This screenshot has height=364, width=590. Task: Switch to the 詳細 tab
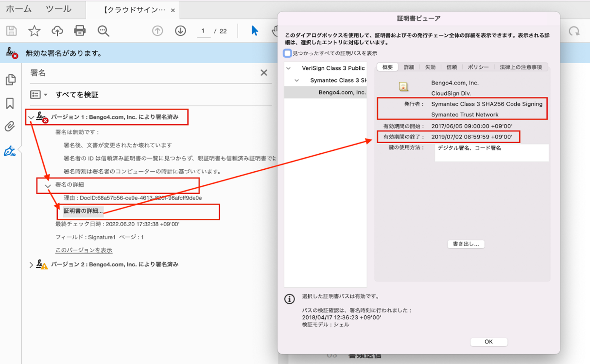[x=409, y=67]
